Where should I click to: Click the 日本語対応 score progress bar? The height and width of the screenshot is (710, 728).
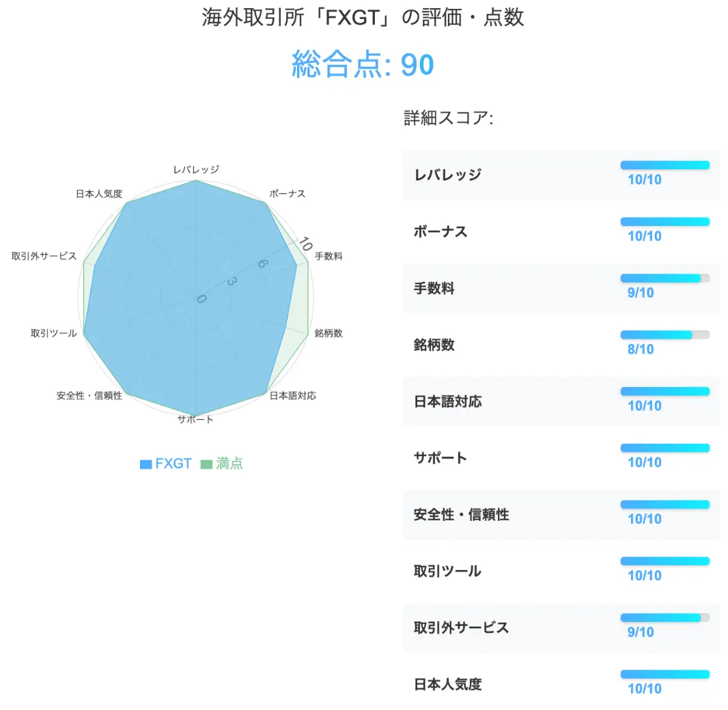pos(665,392)
